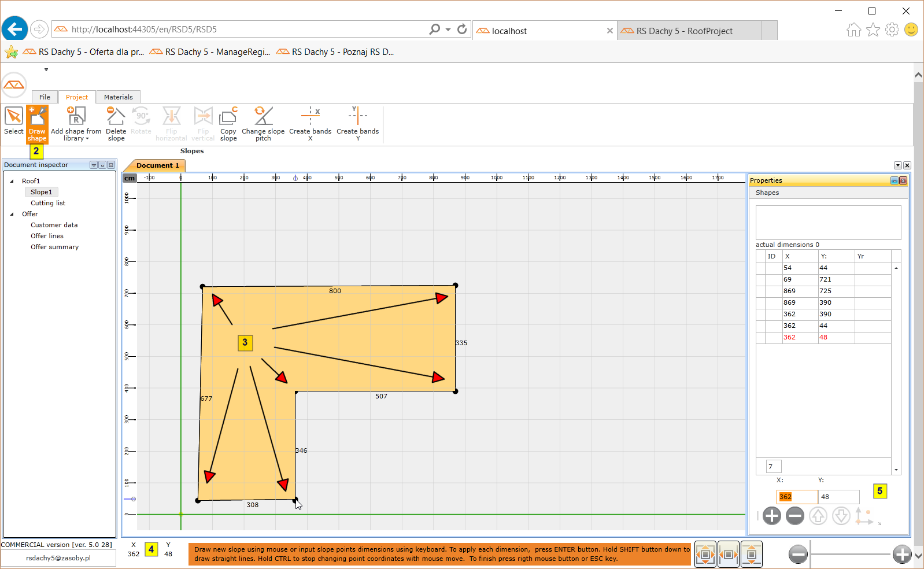Open the File ribbon tab
Screen dimensions: 924x569
45,97
